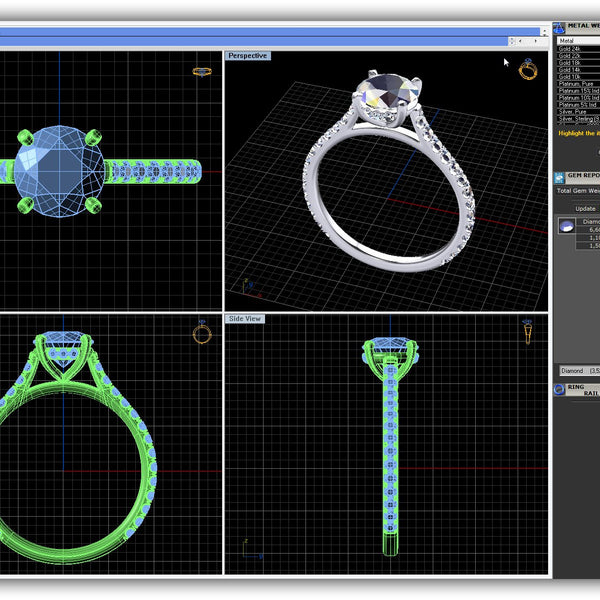
Task: Choose Platinum, Pure in the metal list
Action: point(576,83)
